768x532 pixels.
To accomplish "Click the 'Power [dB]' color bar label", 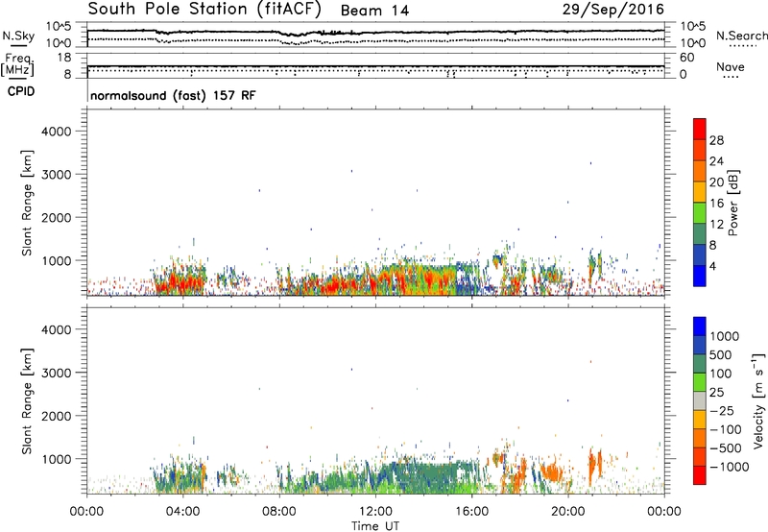I will click(x=732, y=203).
